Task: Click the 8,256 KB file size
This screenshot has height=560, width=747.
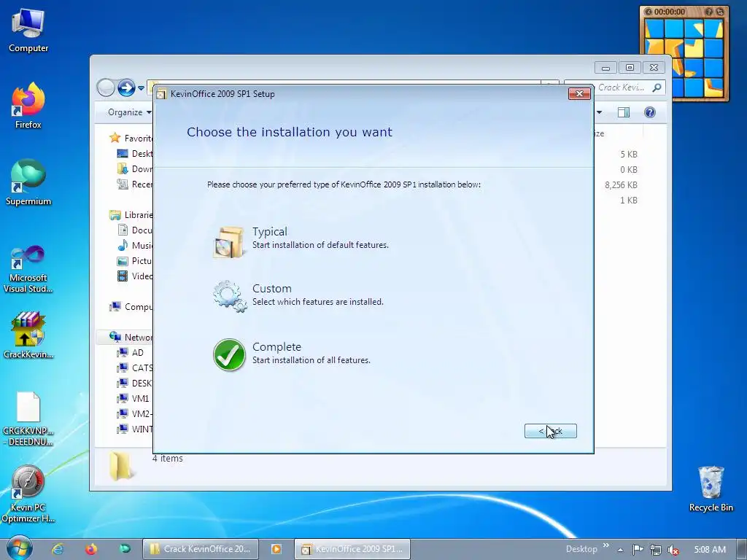Action: pyautogui.click(x=621, y=184)
